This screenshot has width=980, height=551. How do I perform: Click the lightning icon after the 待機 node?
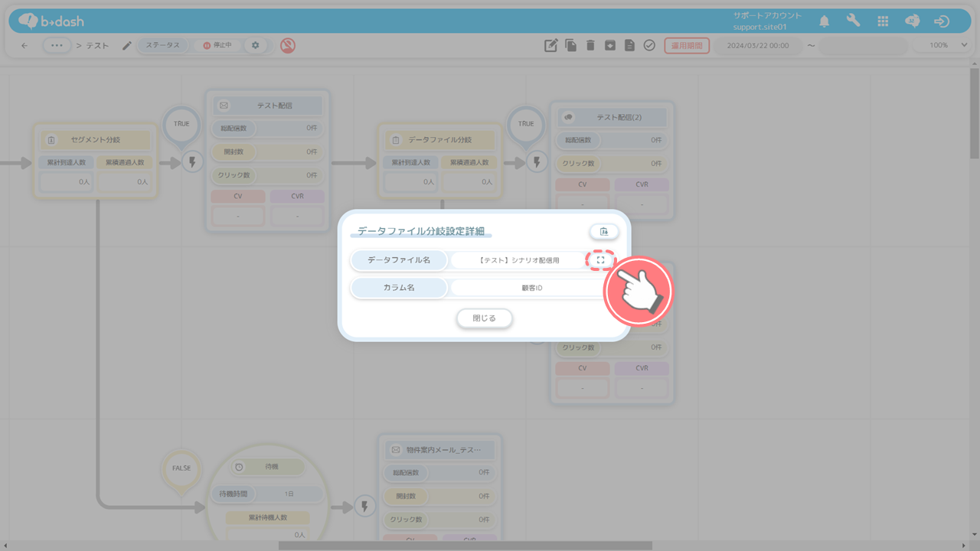tap(364, 506)
